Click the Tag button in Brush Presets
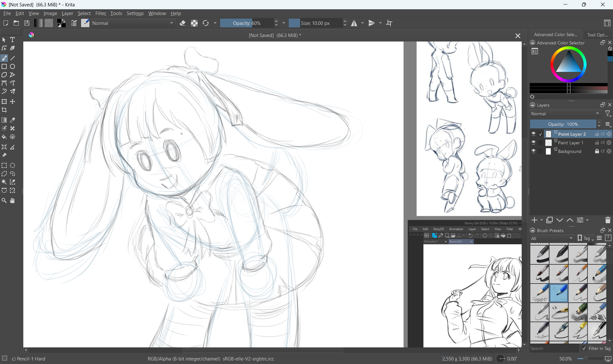 pos(586,239)
